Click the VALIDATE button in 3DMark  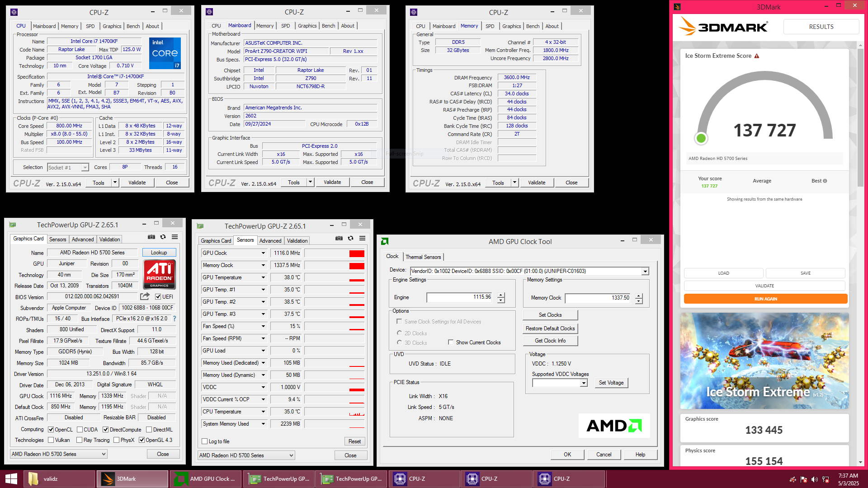[x=764, y=286]
